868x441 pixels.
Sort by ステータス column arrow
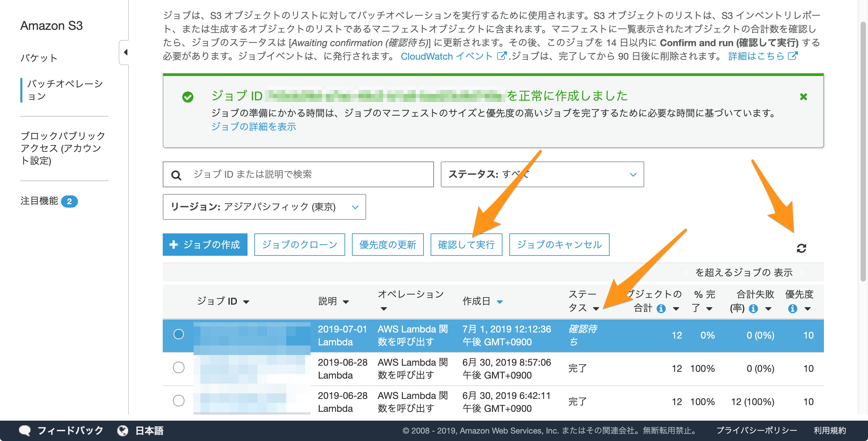596,309
